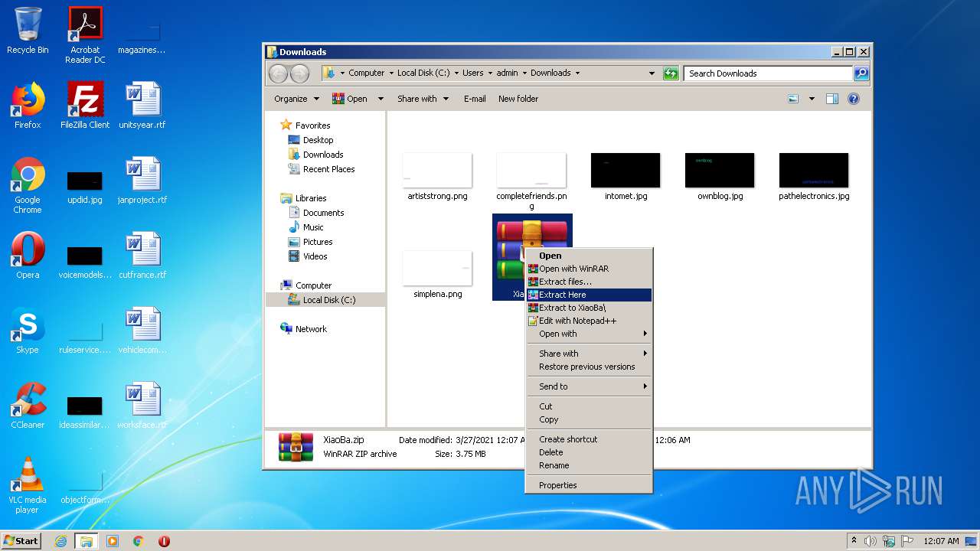Click the Search Downloads field
The height and width of the screenshot is (551, 980).
[x=768, y=73]
